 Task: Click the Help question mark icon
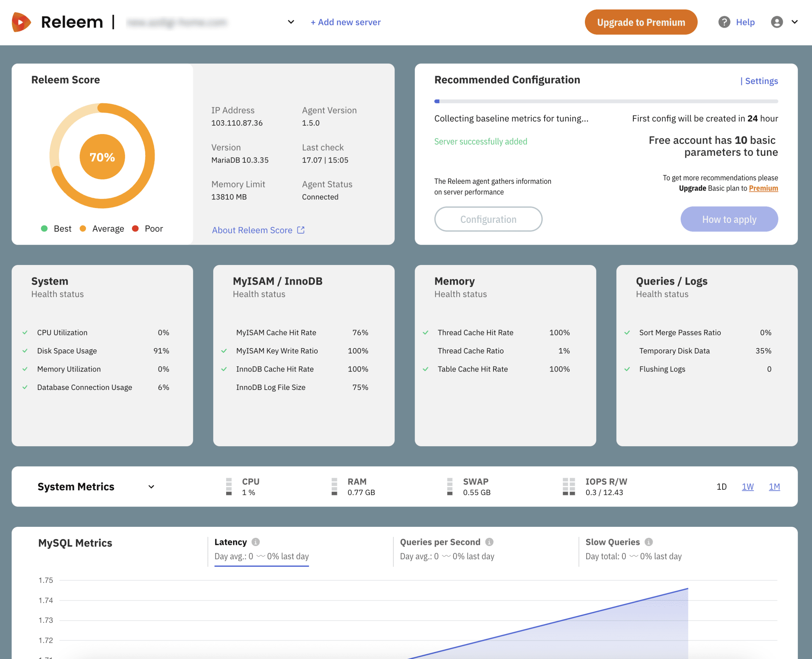point(724,22)
